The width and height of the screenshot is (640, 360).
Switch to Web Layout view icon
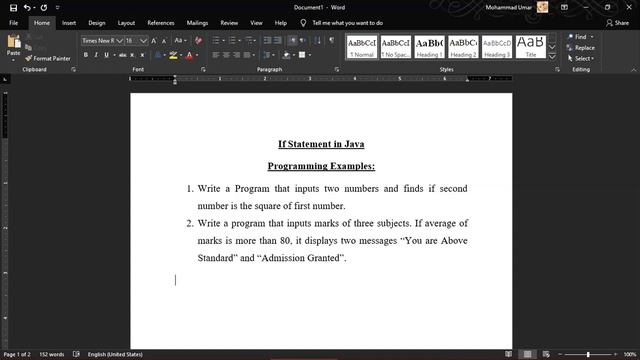[546, 354]
